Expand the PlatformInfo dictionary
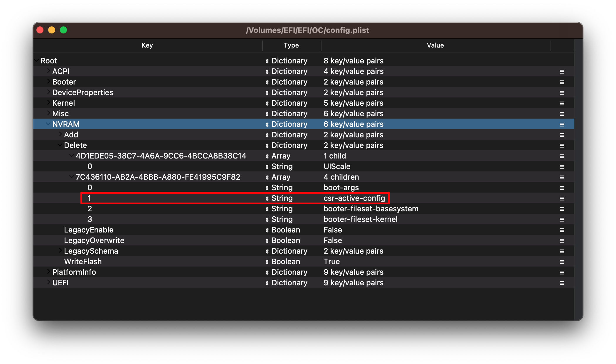 [x=48, y=272]
